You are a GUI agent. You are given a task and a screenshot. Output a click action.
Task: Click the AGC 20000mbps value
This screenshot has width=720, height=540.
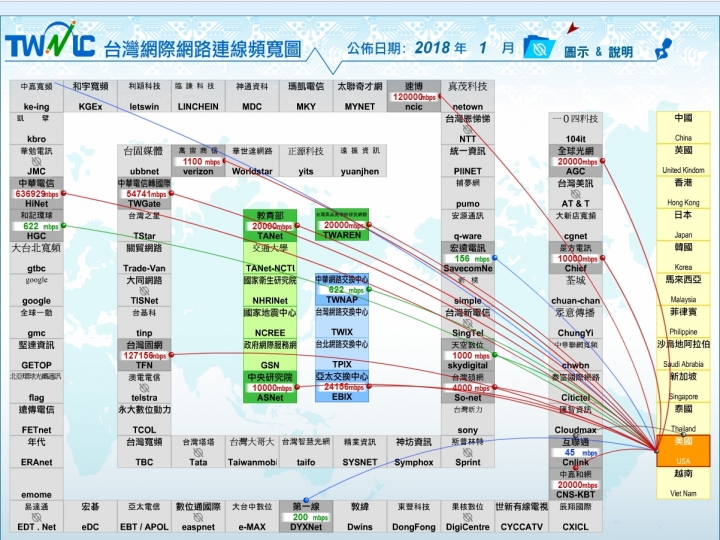click(x=577, y=162)
